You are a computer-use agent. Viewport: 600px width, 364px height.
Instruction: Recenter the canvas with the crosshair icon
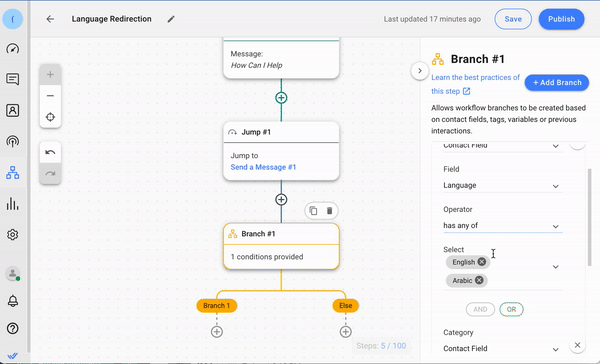coord(50,117)
